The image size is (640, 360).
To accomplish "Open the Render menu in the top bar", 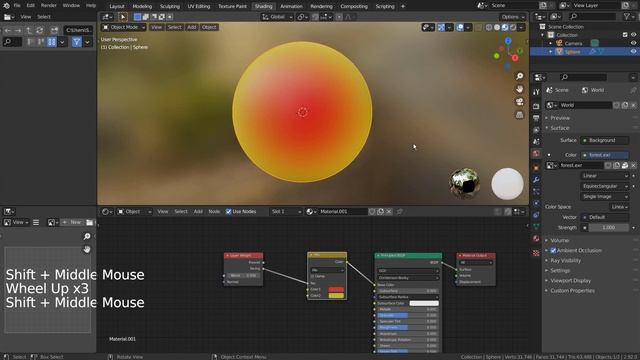I will 49,6.
